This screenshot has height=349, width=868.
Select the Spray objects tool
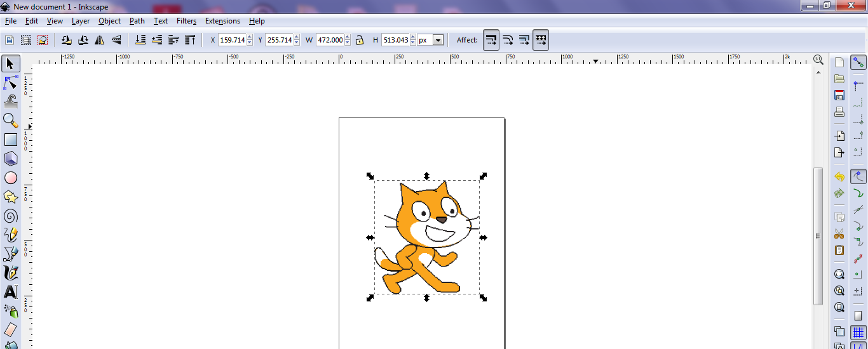click(10, 311)
